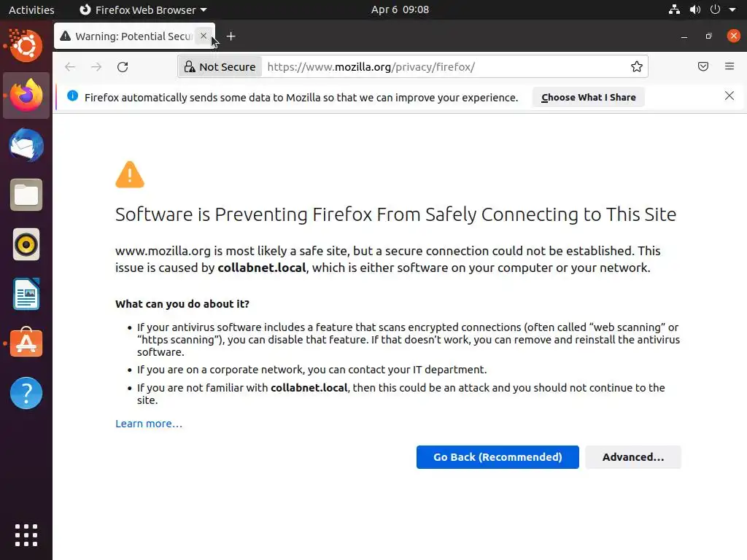747x560 pixels.
Task: Click the Not Secure lock icon
Action: [189, 67]
